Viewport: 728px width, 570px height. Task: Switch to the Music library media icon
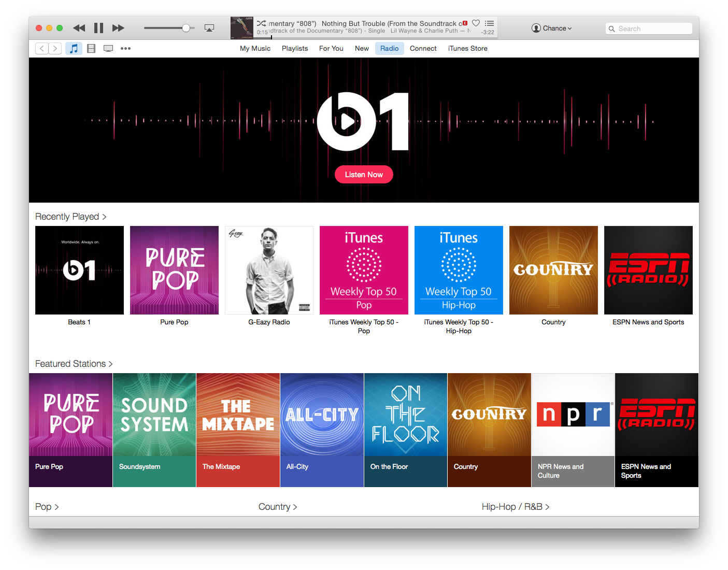74,48
